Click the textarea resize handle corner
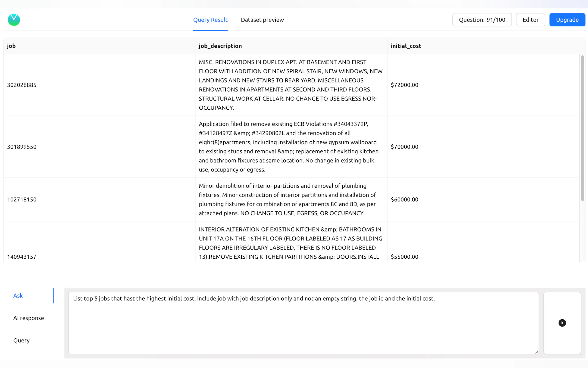 (537, 352)
